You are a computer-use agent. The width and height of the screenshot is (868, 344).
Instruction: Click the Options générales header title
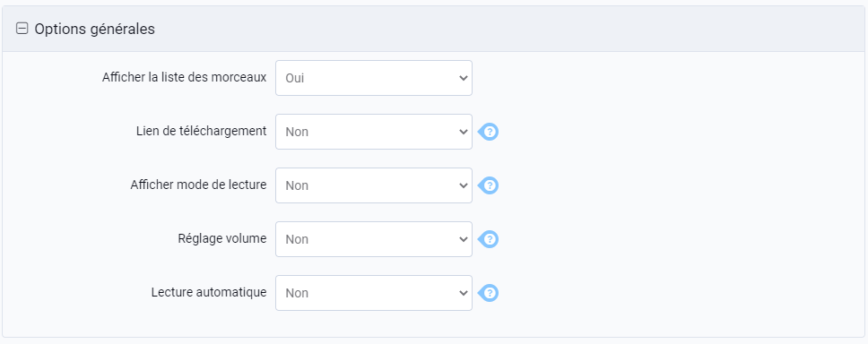95,29
